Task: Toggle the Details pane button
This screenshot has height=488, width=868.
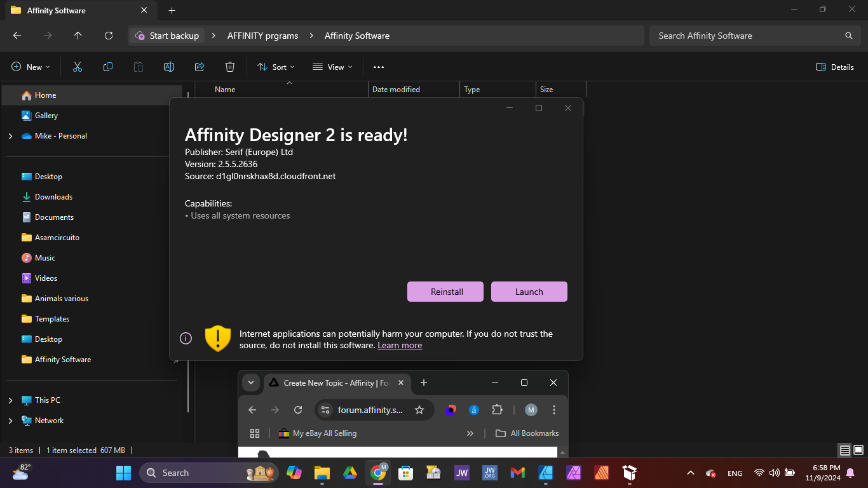Action: [834, 67]
